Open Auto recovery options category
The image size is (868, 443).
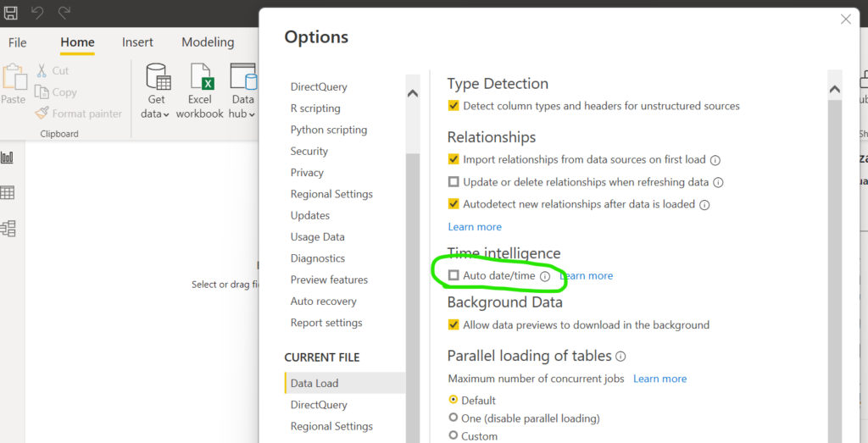323,302
